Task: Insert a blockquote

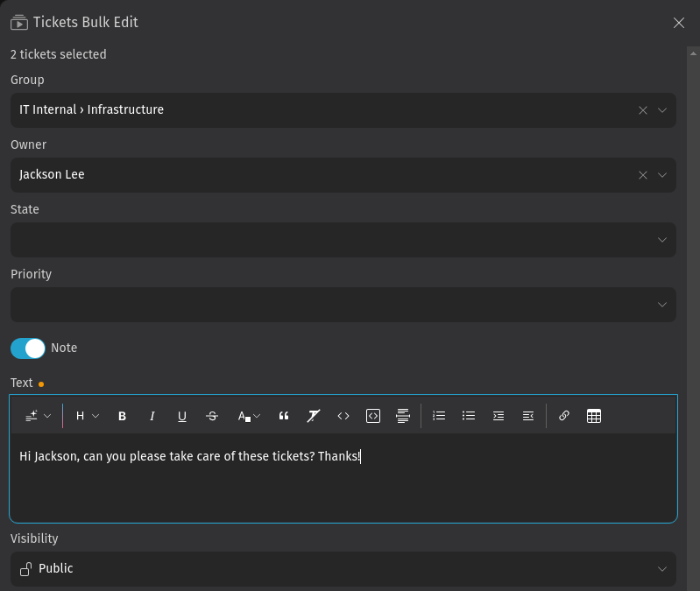Action: coord(284,416)
